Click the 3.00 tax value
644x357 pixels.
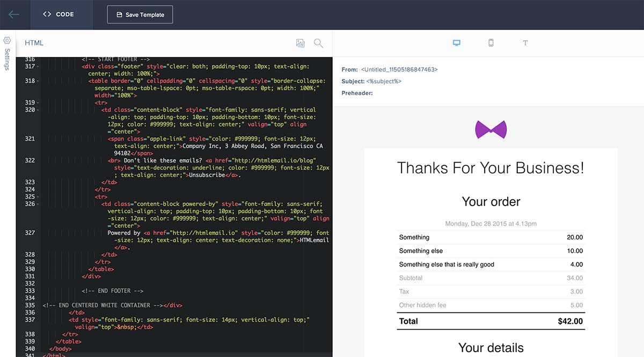576,292
